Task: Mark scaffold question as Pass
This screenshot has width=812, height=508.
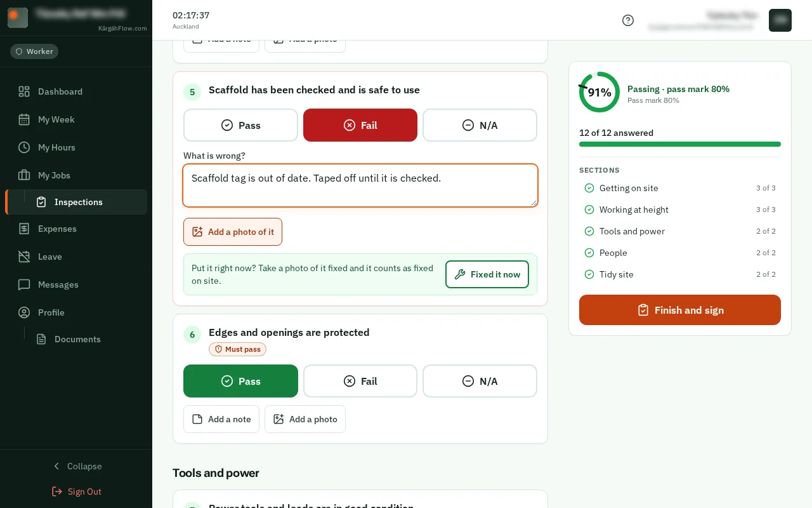Action: coord(240,125)
